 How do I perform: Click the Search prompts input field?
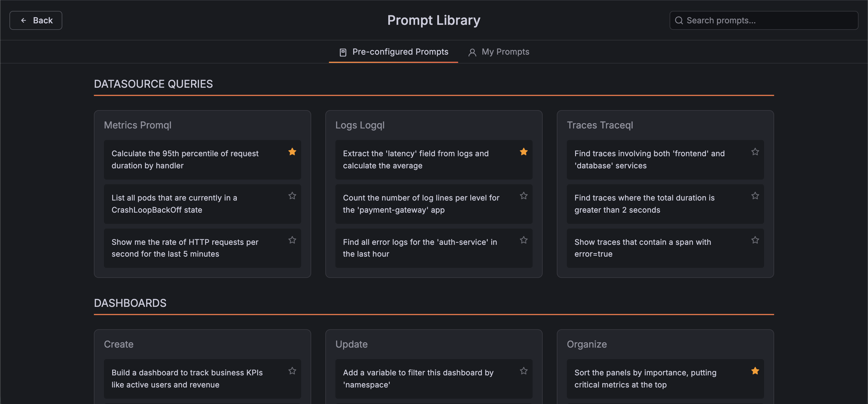click(x=763, y=20)
